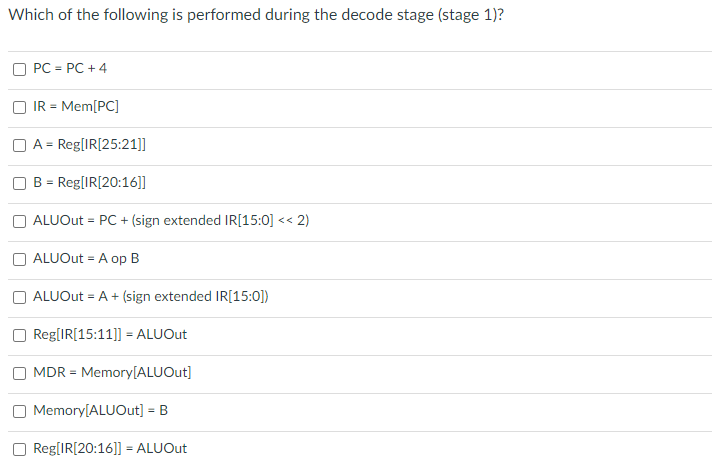
Task: Click the 'A = Reg[IR[25:21]]' label text
Action: (90, 145)
